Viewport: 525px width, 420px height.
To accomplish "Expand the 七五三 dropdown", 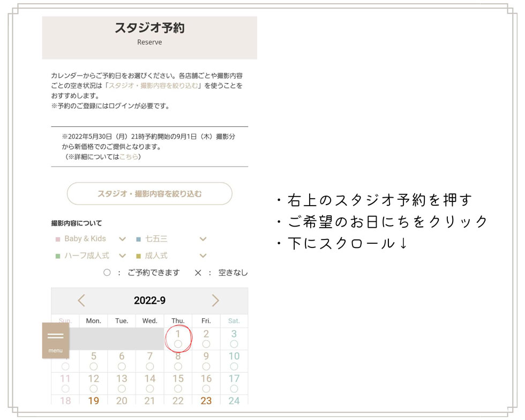I will pos(202,239).
